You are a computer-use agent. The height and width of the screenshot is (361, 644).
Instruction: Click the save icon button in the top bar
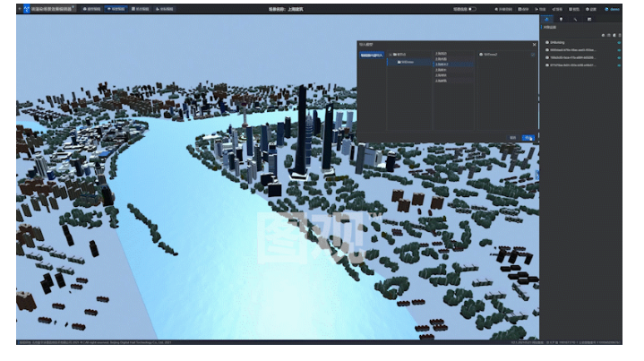[523, 9]
